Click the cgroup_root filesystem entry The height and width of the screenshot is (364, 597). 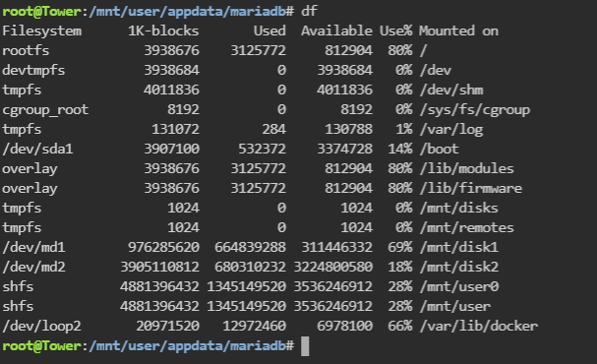click(45, 110)
